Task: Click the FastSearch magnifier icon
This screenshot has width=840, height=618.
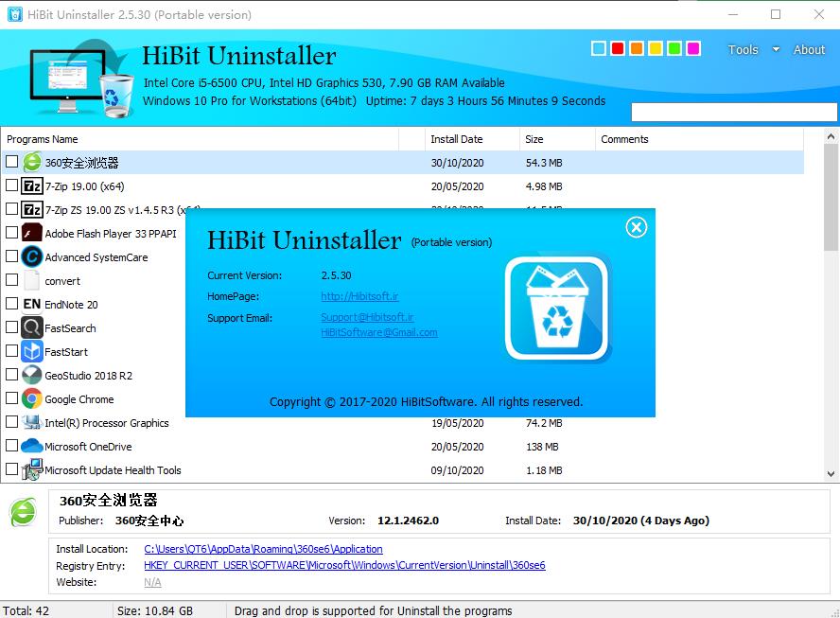Action: tap(31, 327)
